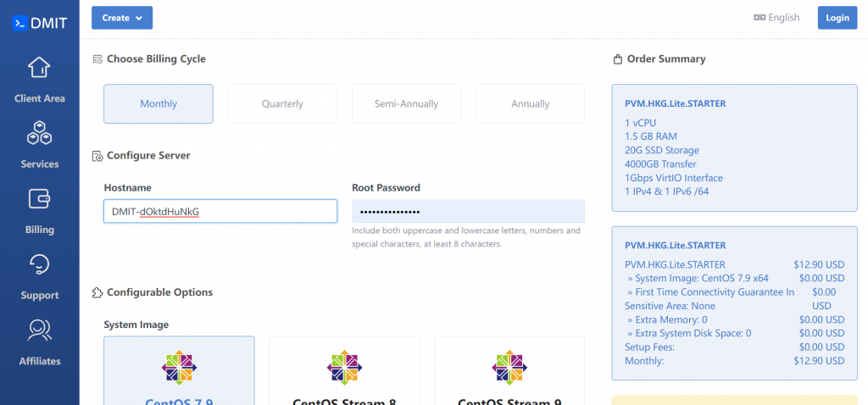The image size is (868, 405).
Task: Open the English language selector
Action: click(776, 18)
